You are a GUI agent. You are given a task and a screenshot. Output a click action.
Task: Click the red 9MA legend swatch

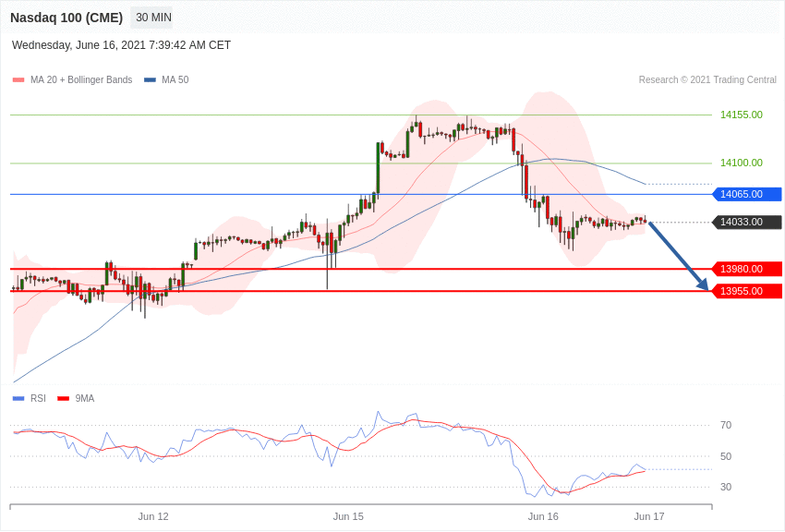pyautogui.click(x=64, y=399)
